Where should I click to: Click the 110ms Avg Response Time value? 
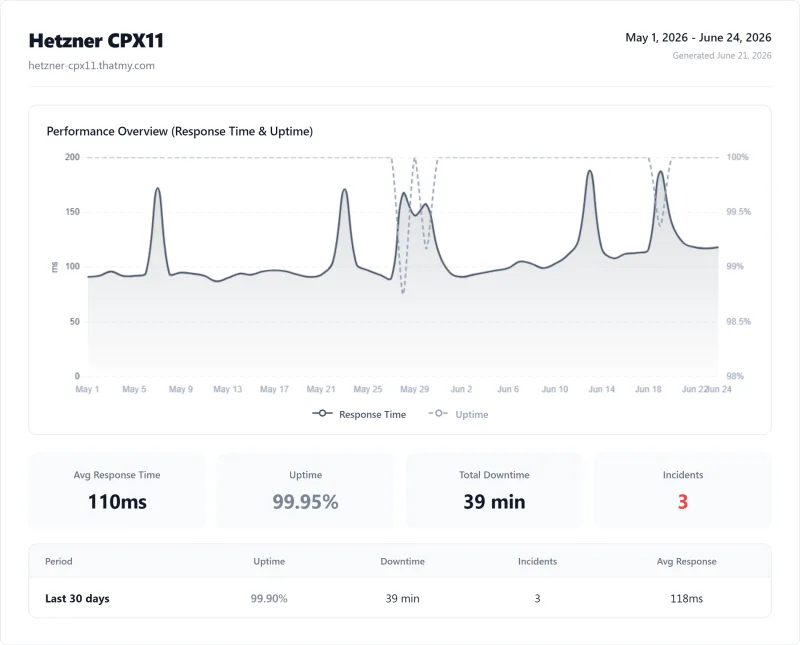[x=117, y=502]
